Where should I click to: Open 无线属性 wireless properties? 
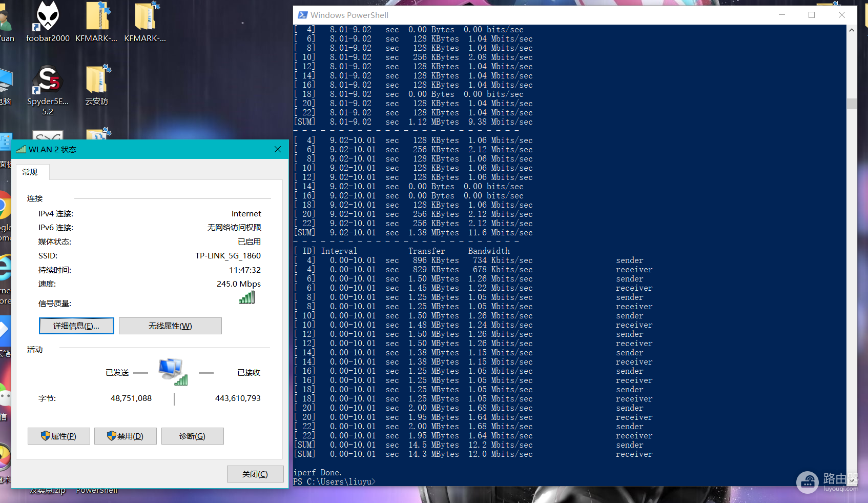170,326
